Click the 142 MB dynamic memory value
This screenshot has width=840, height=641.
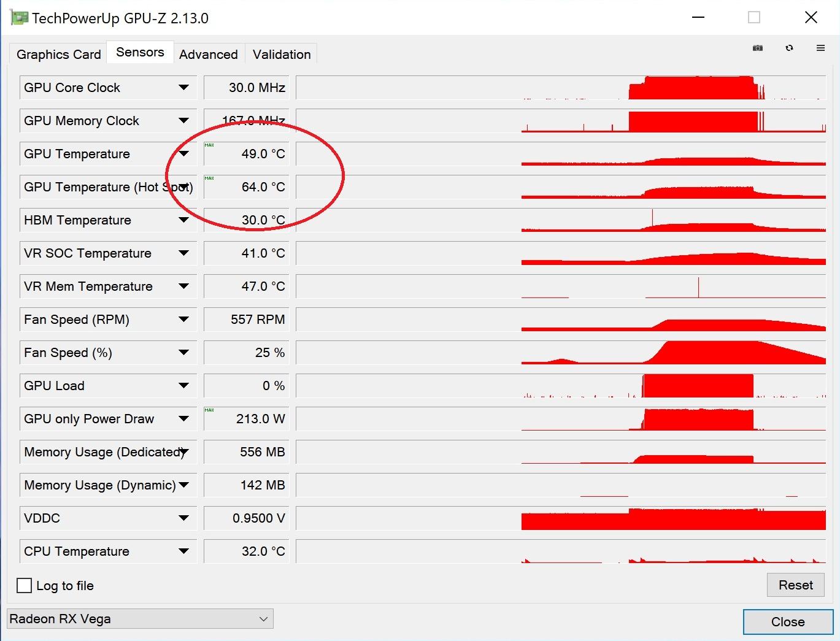click(x=246, y=485)
